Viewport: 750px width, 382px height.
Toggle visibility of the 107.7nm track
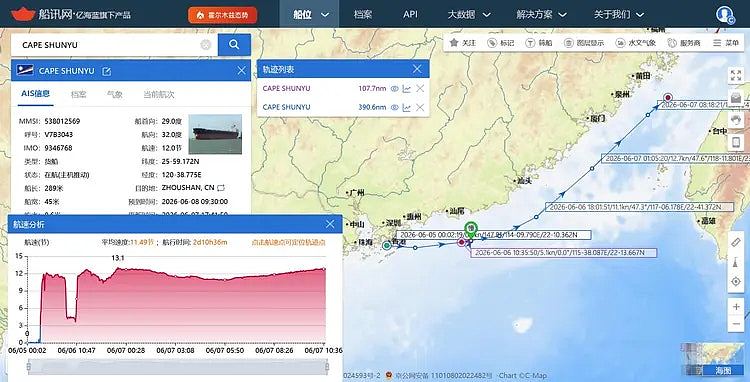click(x=394, y=88)
